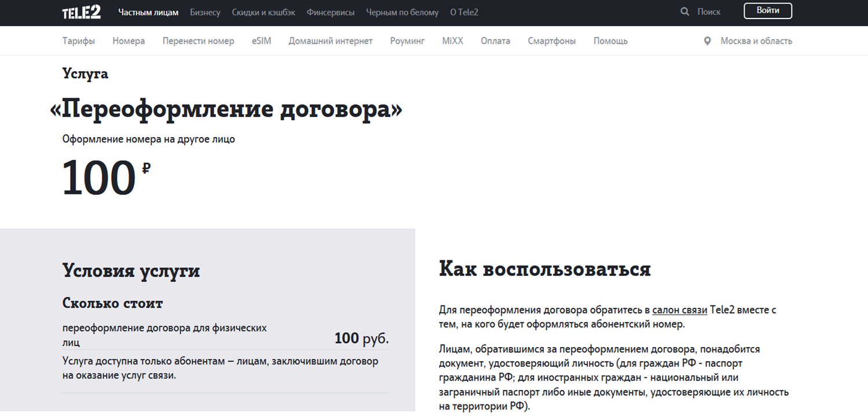868x420 pixels.
Task: Go to Скидки и кэшбэк
Action: (263, 12)
